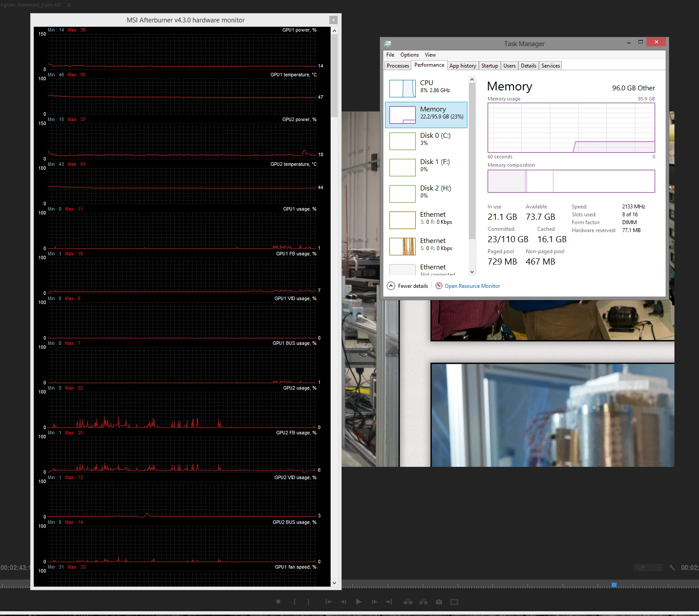Image resolution: width=699 pixels, height=616 pixels.
Task: Open Resource Monitor link
Action: coord(467,286)
